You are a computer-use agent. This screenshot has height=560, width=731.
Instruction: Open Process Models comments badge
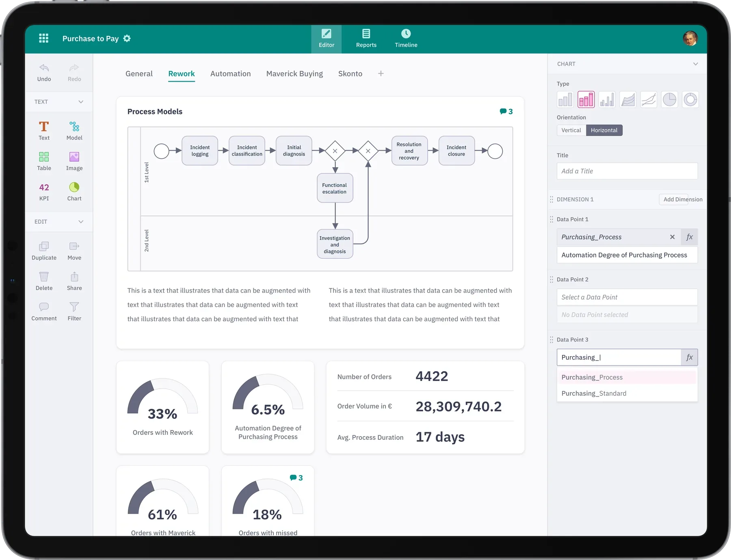(x=506, y=112)
